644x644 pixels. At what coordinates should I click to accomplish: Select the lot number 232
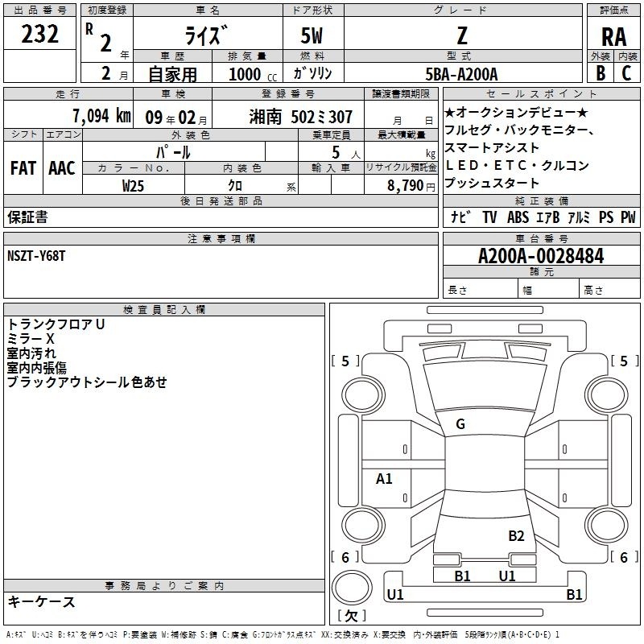pyautogui.click(x=39, y=34)
